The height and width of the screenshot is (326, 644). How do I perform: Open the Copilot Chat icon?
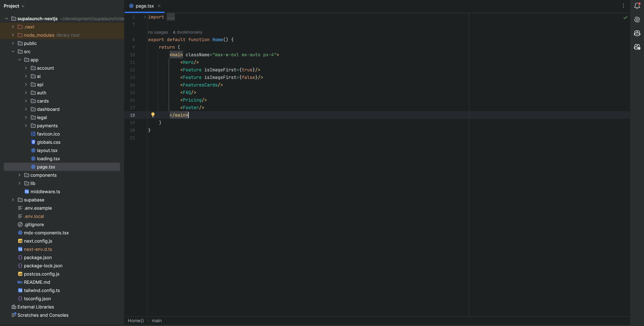pos(637,47)
